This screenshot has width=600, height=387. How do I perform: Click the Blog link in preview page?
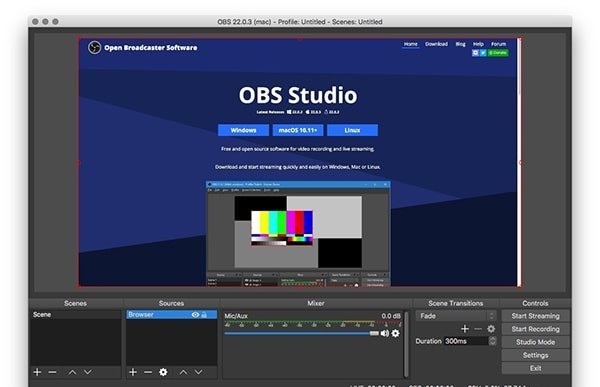pos(460,44)
